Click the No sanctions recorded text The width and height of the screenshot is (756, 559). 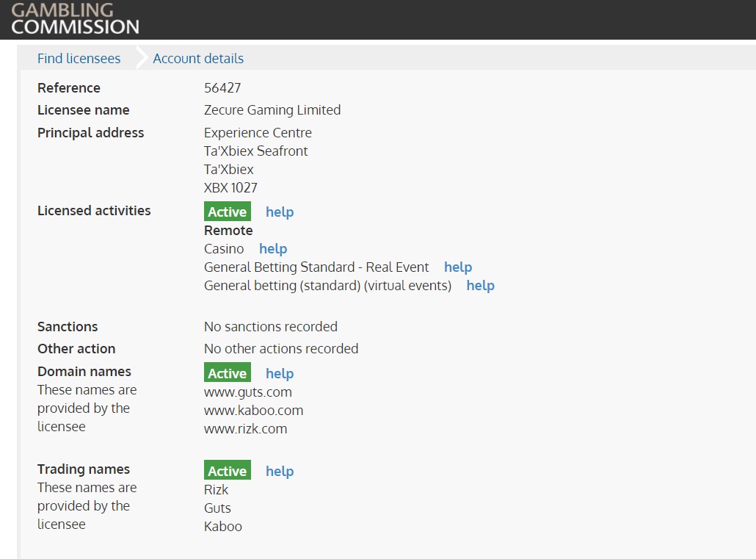pyautogui.click(x=271, y=327)
